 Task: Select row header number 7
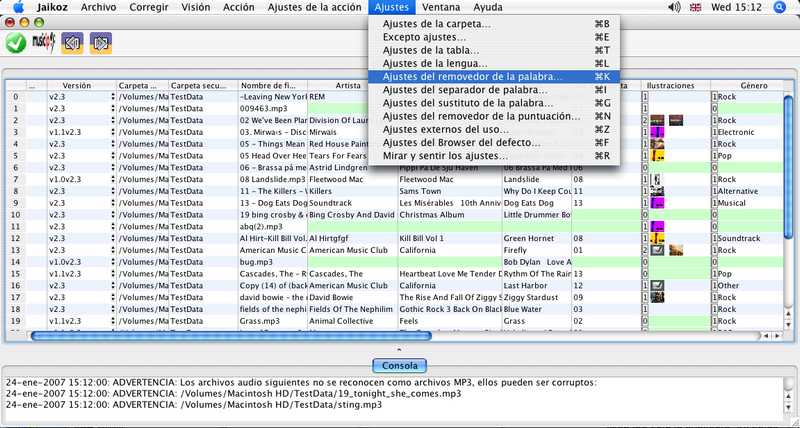(16, 180)
